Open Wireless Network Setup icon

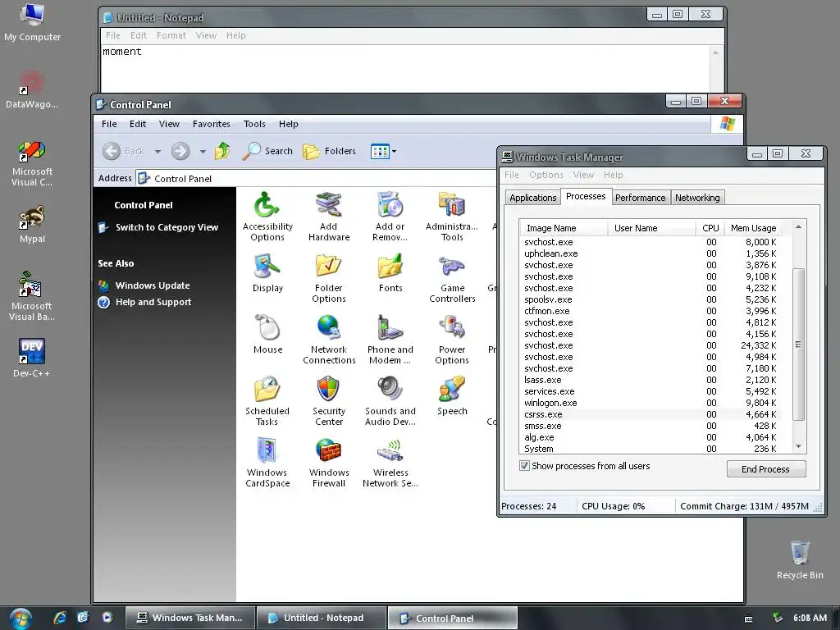click(x=390, y=463)
